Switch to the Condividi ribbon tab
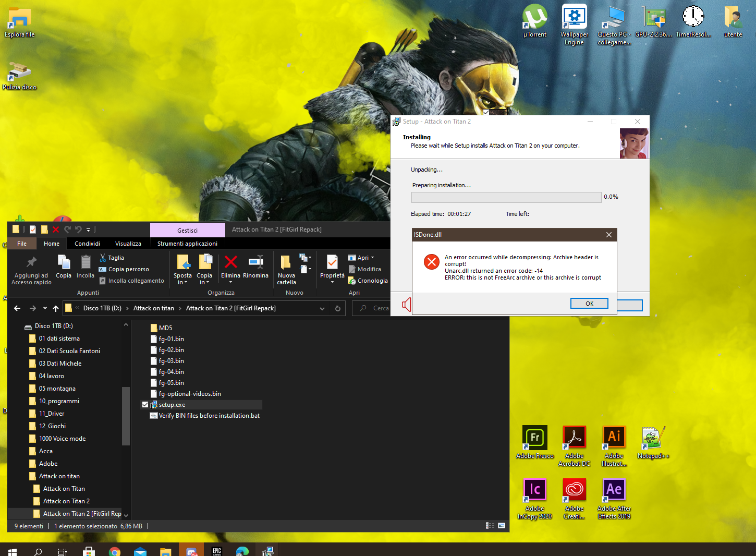The height and width of the screenshot is (556, 756). point(87,244)
